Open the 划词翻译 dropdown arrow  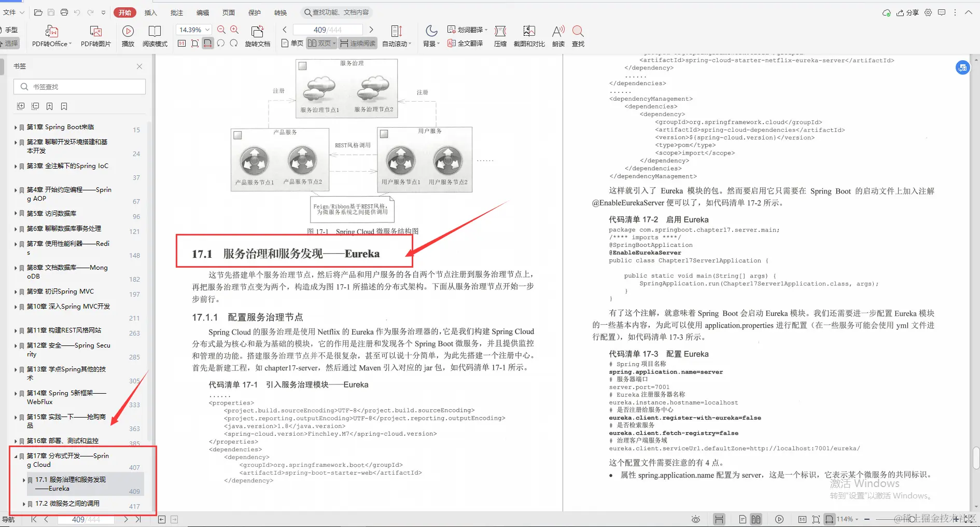pyautogui.click(x=485, y=30)
